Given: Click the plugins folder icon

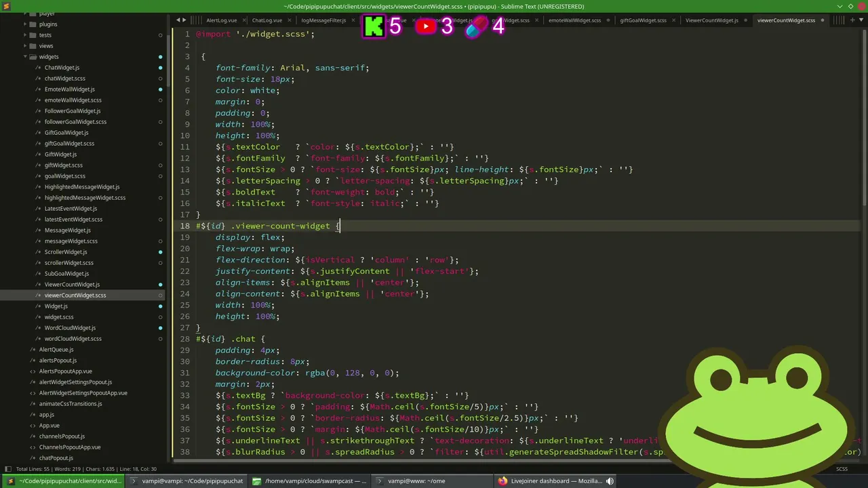Looking at the screenshot, I should pyautogui.click(x=33, y=24).
